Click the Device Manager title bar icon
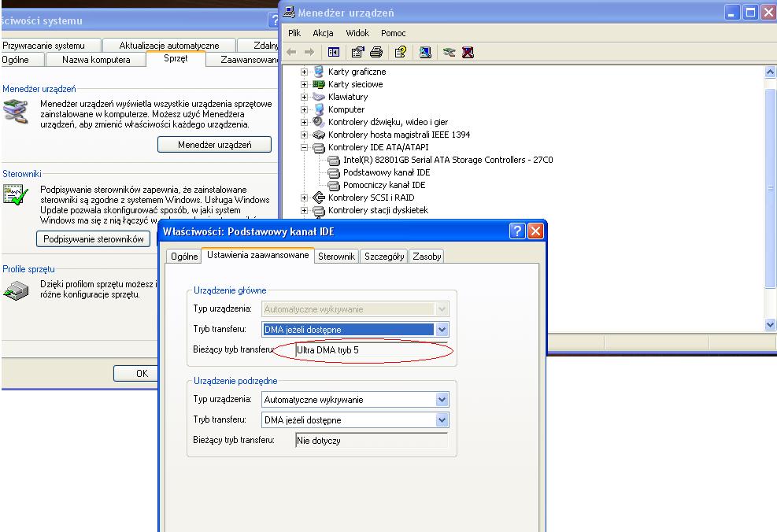This screenshot has width=777, height=532. pyautogui.click(x=289, y=13)
